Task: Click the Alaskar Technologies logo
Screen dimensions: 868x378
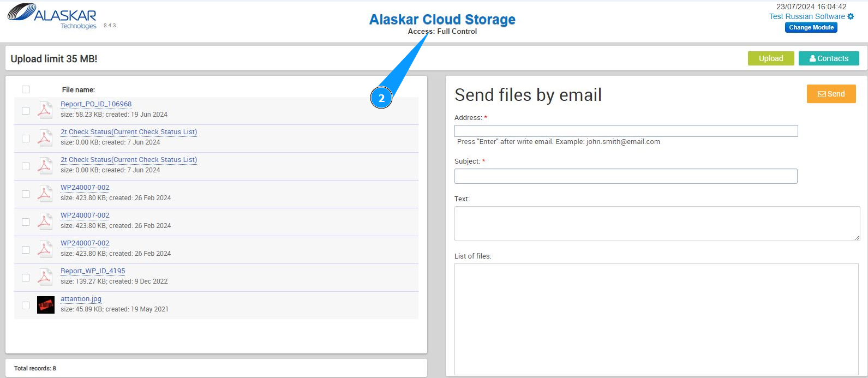Action: click(x=52, y=16)
